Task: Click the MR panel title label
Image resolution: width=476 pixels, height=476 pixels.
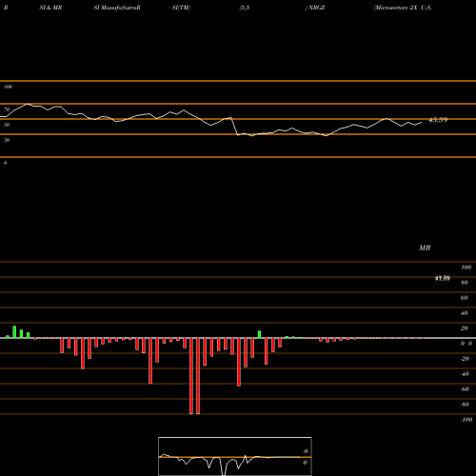Action: (425, 248)
